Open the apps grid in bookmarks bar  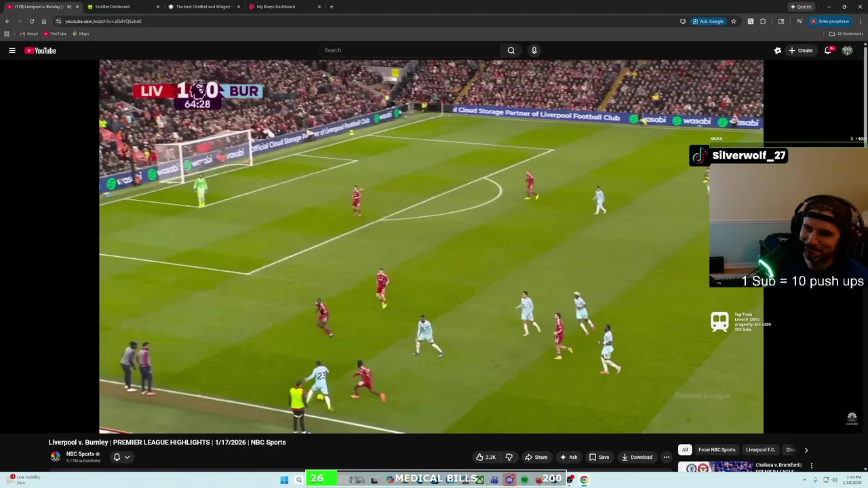coord(7,34)
